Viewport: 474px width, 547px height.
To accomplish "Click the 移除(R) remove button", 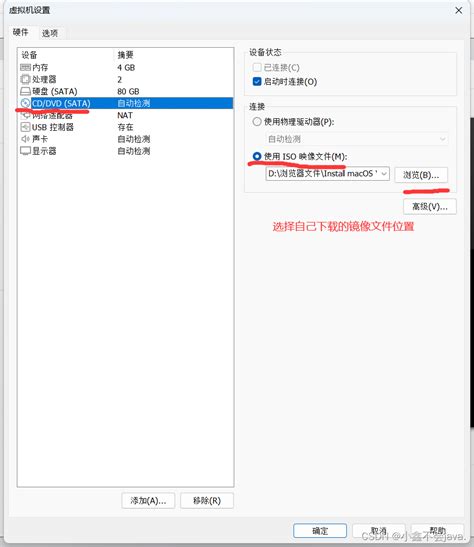I will click(207, 501).
